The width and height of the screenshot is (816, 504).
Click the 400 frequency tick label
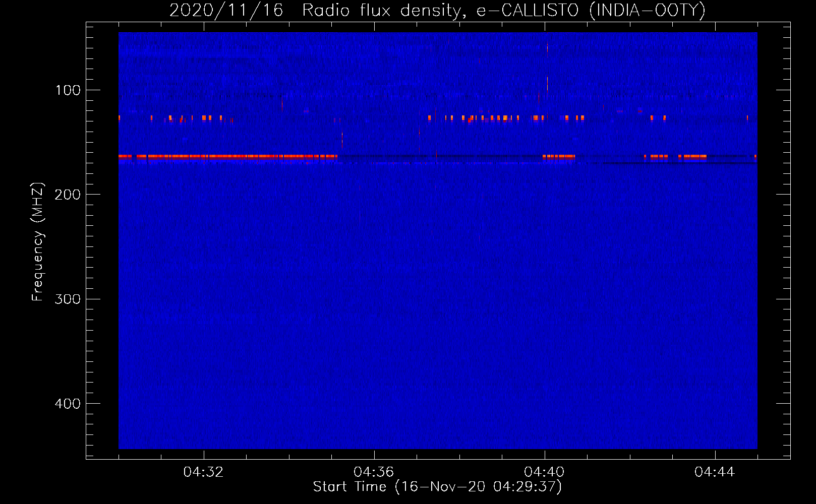pos(67,404)
